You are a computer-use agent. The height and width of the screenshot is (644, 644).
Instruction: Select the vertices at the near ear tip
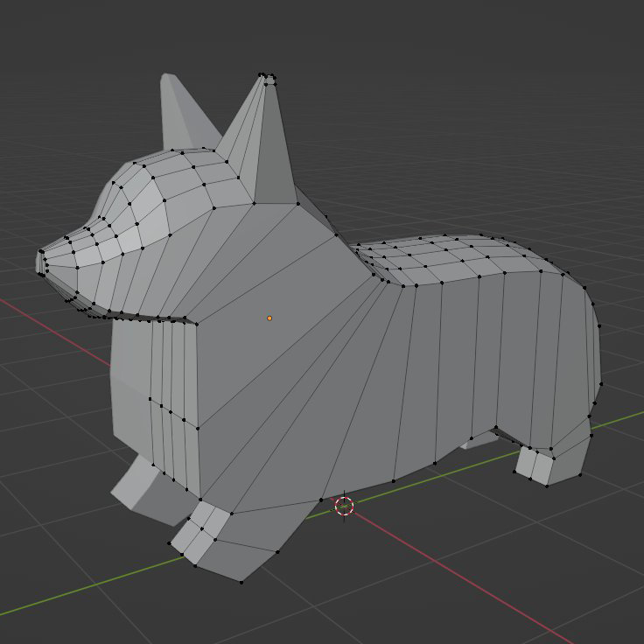pyautogui.click(x=268, y=80)
